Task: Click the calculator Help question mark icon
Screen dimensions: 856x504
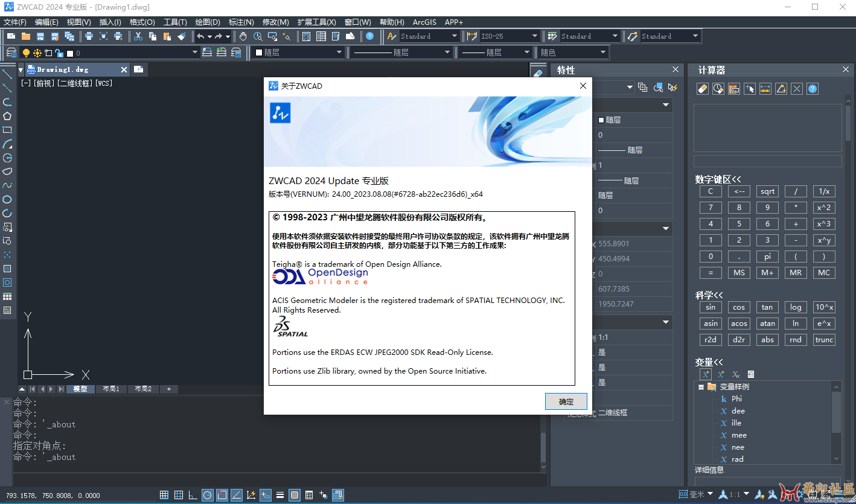Action: pyautogui.click(x=813, y=89)
